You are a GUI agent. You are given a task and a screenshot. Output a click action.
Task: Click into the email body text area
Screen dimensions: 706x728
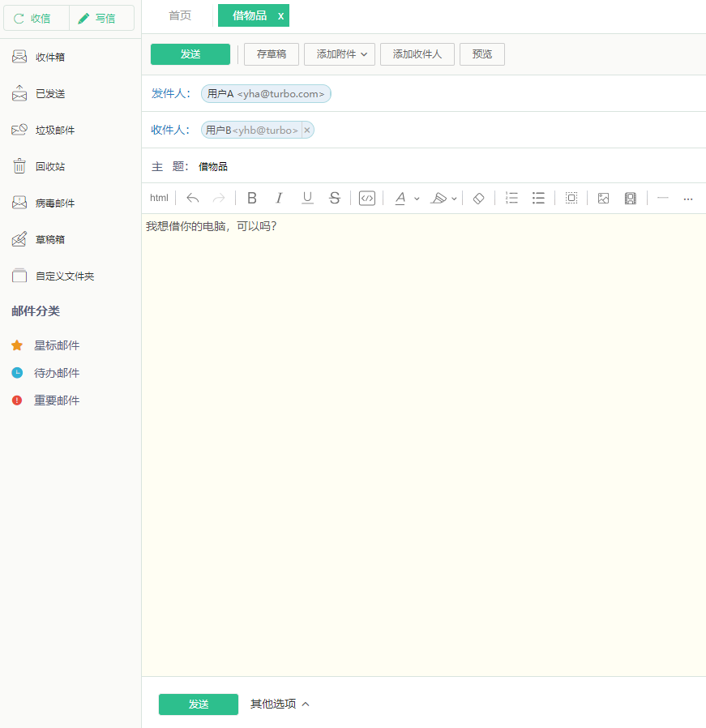[x=424, y=445]
